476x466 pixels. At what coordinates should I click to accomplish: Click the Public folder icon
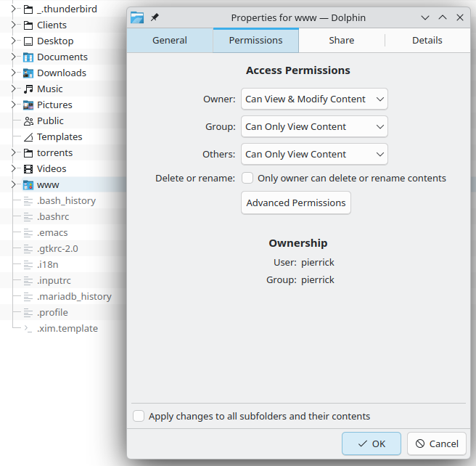[28, 121]
